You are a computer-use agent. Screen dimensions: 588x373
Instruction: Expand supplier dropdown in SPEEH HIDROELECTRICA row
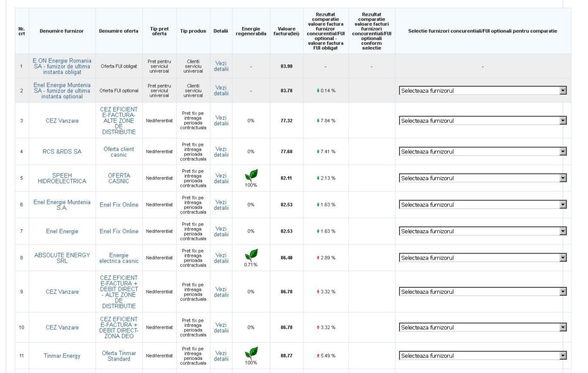483,178
